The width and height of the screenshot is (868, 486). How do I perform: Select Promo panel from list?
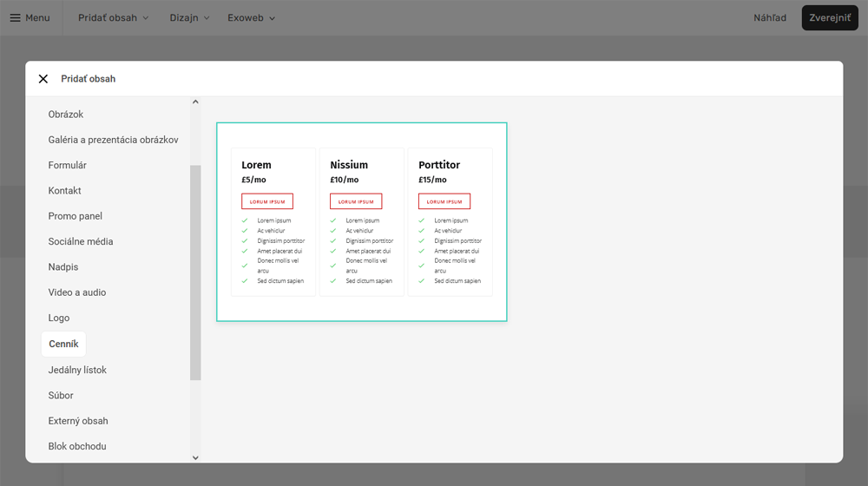76,216
